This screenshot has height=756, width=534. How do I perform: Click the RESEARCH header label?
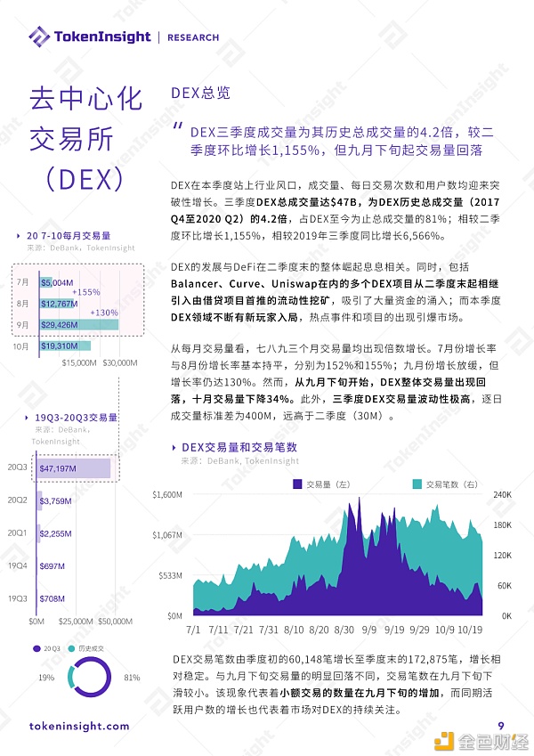192,37
